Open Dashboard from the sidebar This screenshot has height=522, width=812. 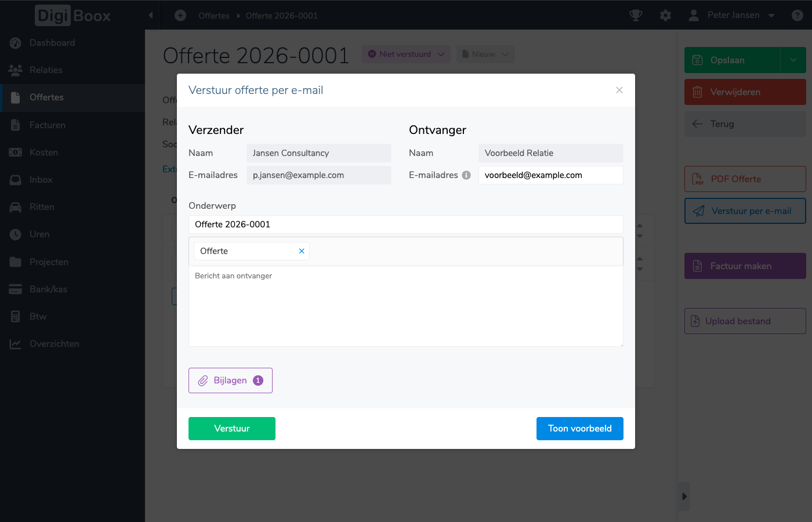click(52, 43)
